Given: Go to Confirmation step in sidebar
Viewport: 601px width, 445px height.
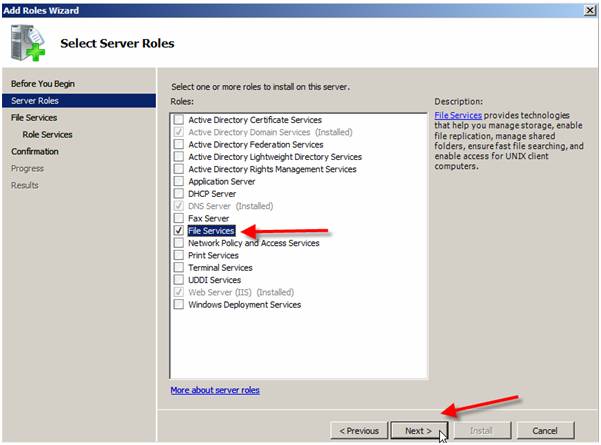Looking at the screenshot, I should (x=35, y=151).
